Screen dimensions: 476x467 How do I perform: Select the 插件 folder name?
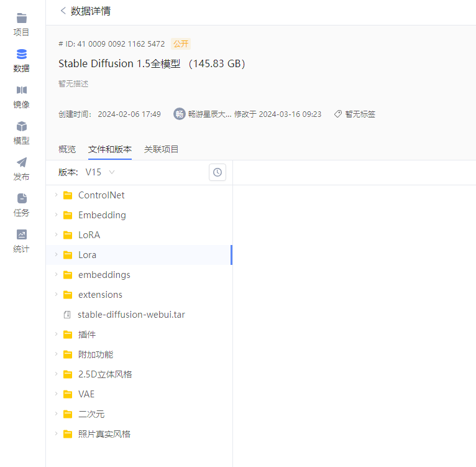pos(87,335)
